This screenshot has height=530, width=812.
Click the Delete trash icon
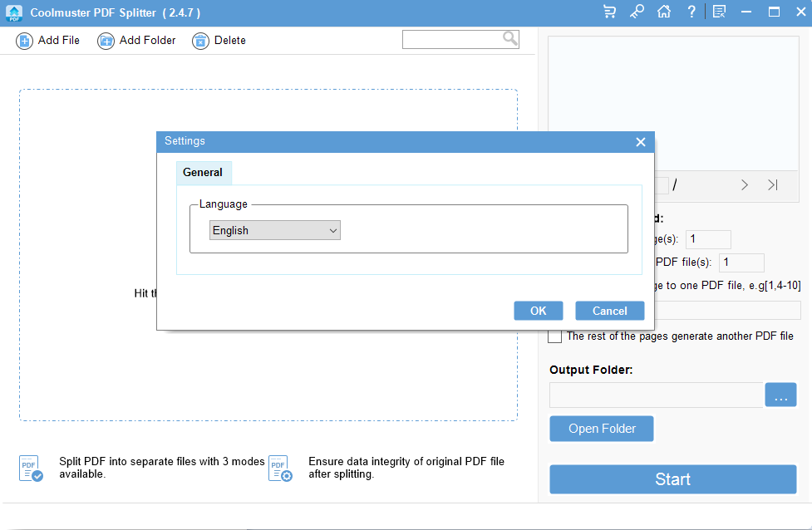[x=200, y=41]
